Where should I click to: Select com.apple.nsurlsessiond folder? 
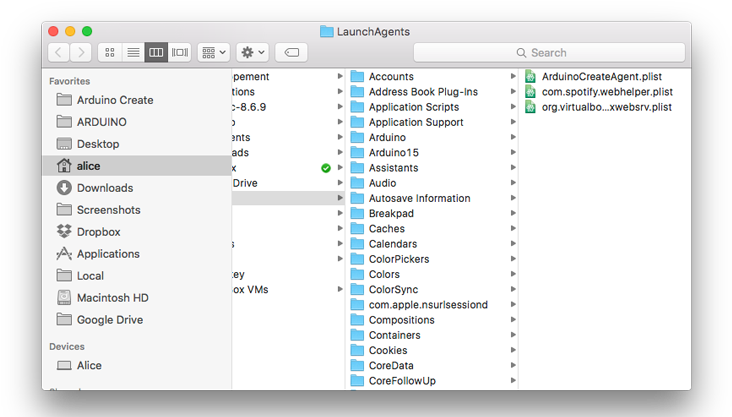pyautogui.click(x=432, y=304)
